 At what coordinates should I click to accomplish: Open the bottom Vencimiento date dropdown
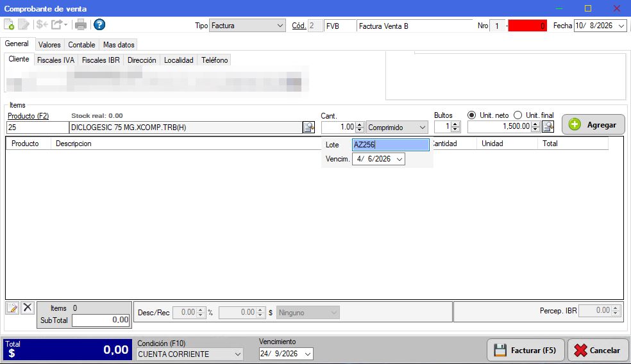pos(307,354)
